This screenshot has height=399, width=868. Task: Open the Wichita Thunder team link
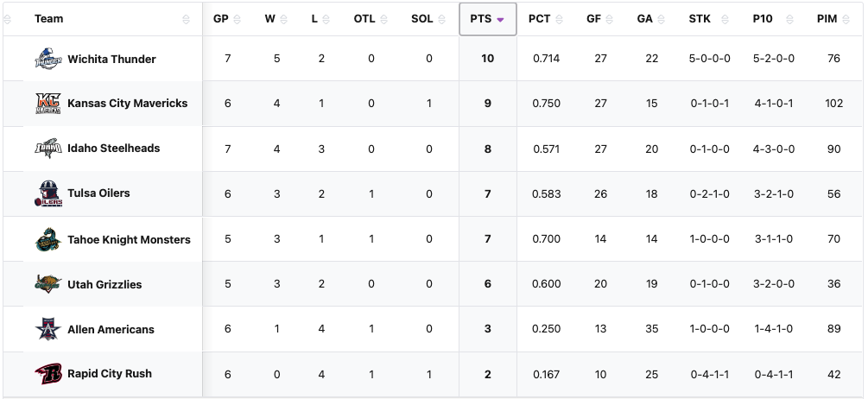click(x=111, y=59)
